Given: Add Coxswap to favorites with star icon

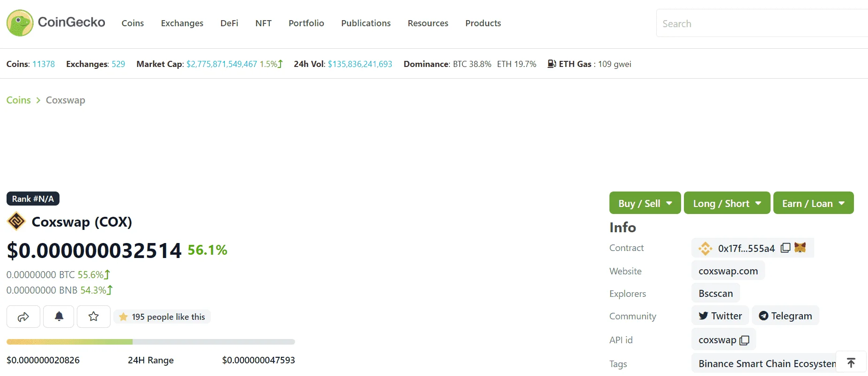Looking at the screenshot, I should (94, 317).
